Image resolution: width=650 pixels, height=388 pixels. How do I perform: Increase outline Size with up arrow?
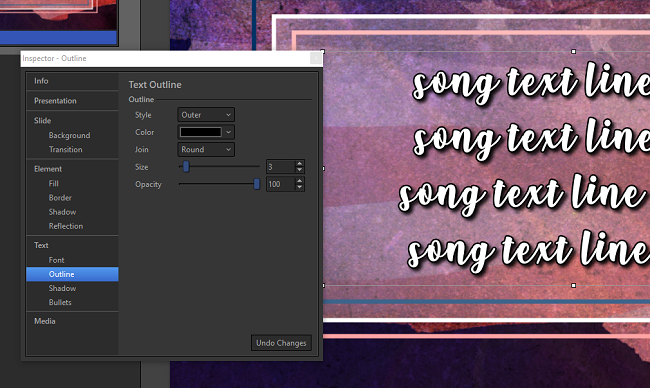tap(300, 164)
